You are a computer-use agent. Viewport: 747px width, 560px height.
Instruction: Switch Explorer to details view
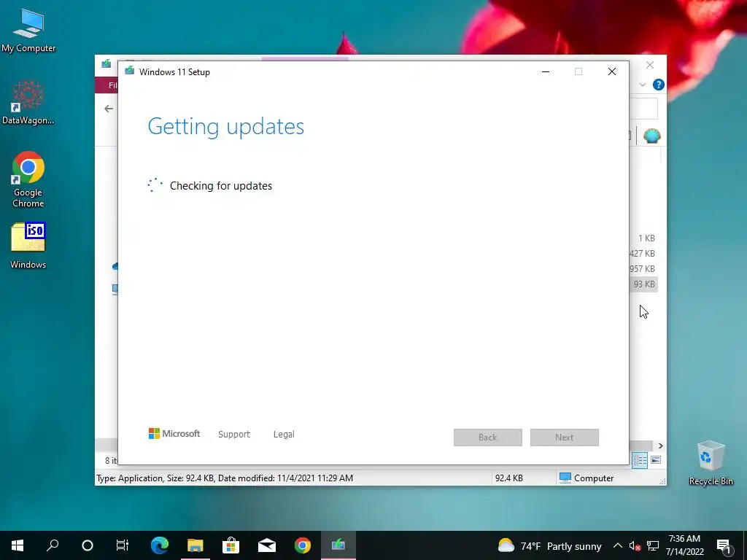point(640,460)
